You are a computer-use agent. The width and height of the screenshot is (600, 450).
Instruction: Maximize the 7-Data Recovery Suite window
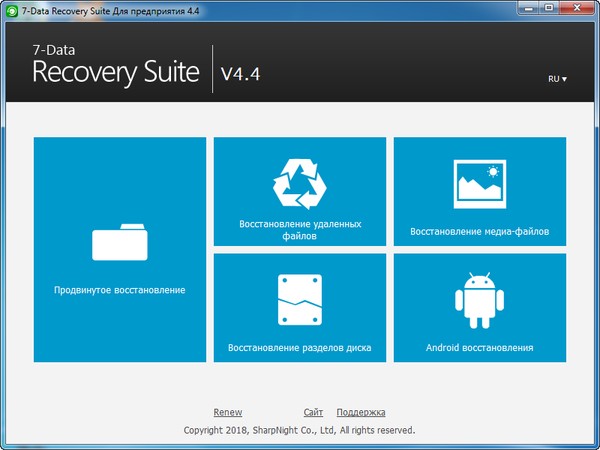coord(549,8)
